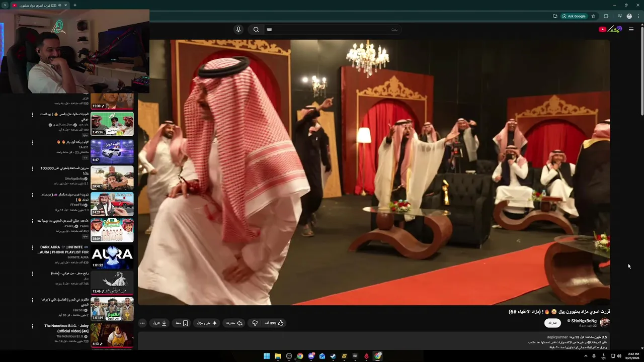
Task: Click the taskbar volume speaker icon
Action: pyautogui.click(x=619, y=356)
